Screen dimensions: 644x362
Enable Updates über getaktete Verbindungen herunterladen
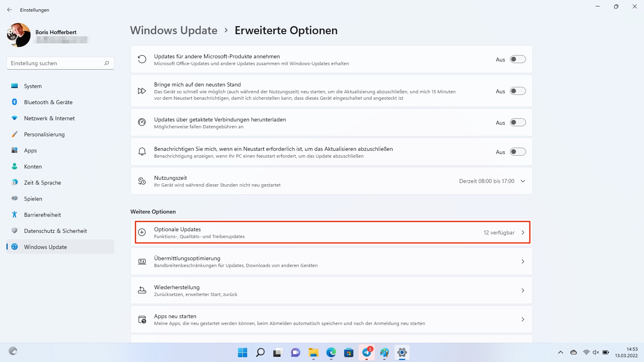click(x=518, y=122)
